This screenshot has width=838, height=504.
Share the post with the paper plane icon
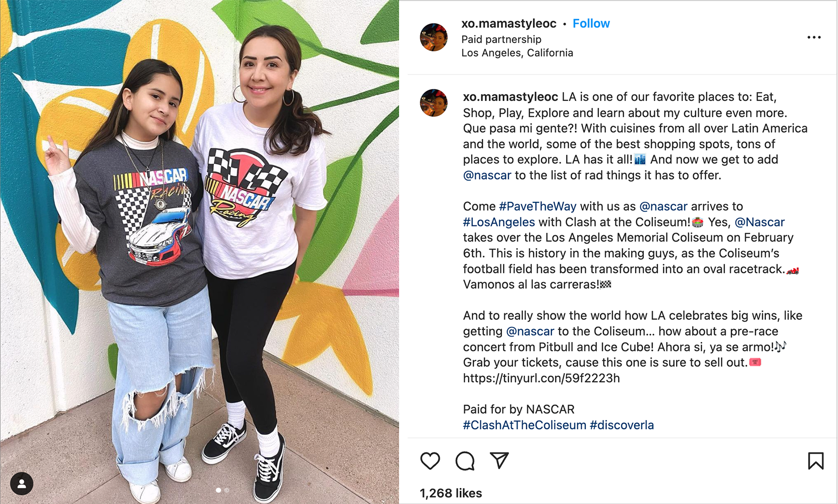pyautogui.click(x=499, y=460)
